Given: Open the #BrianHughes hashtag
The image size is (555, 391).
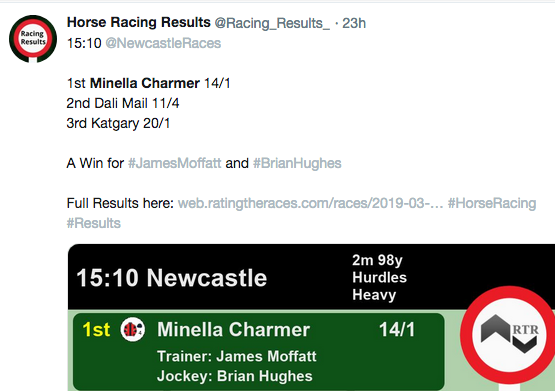Looking at the screenshot, I should pos(297,163).
